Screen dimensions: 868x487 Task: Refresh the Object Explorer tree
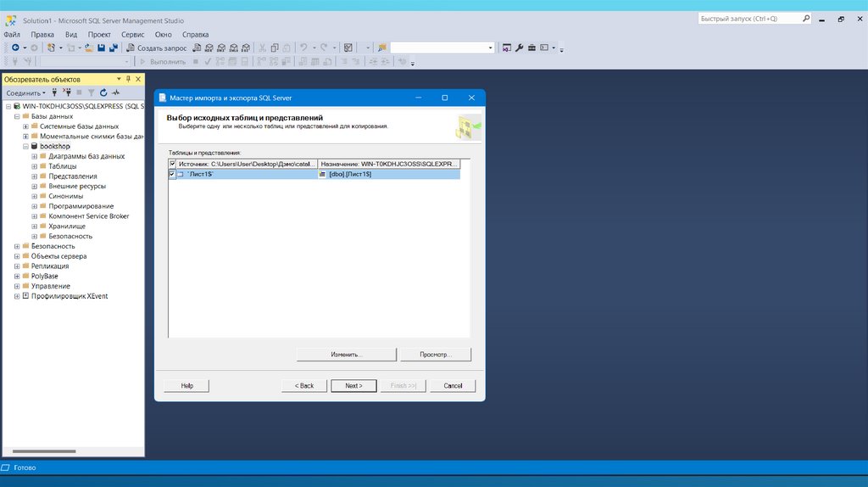coord(103,92)
